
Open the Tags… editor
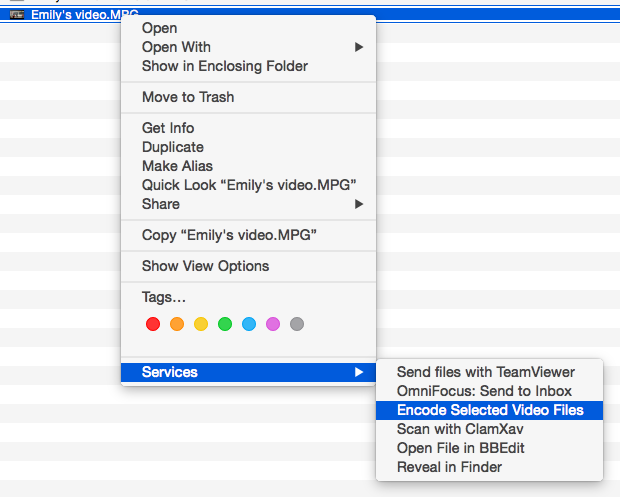164,297
